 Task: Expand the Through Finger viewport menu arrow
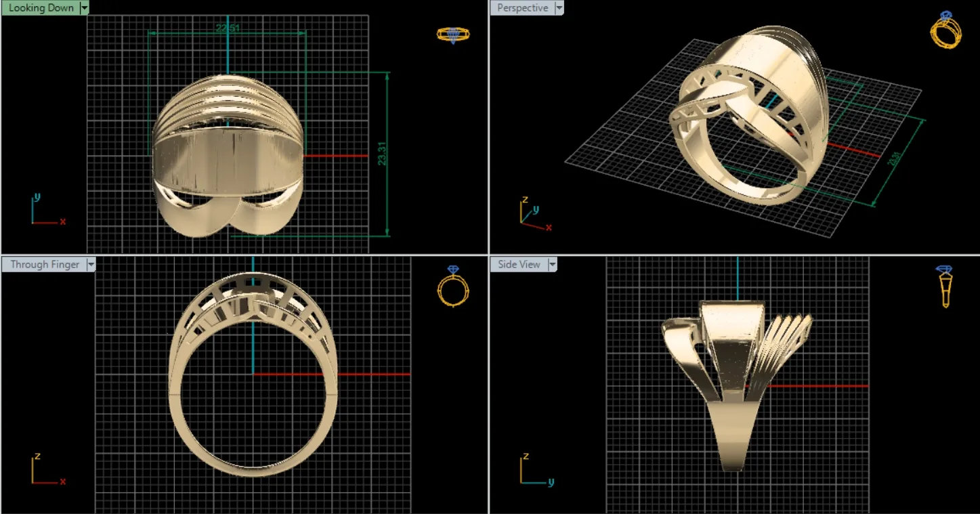tap(90, 265)
